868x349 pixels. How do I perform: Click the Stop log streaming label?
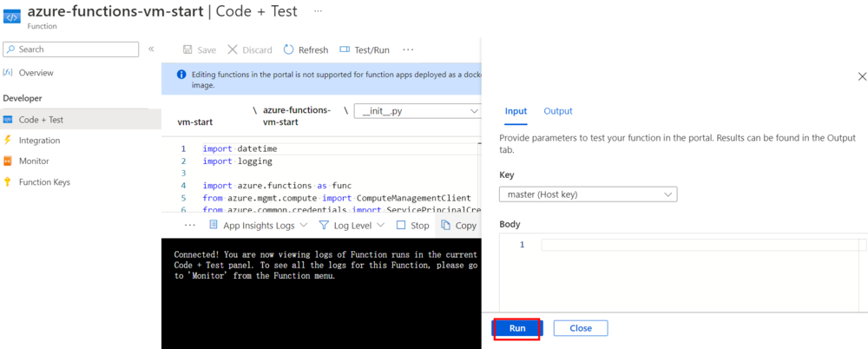419,226
